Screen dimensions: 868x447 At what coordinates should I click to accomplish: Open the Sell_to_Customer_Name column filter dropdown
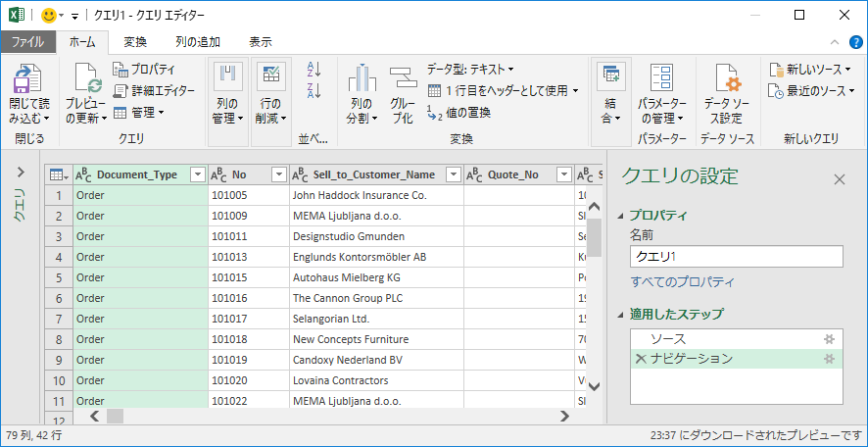tap(453, 174)
